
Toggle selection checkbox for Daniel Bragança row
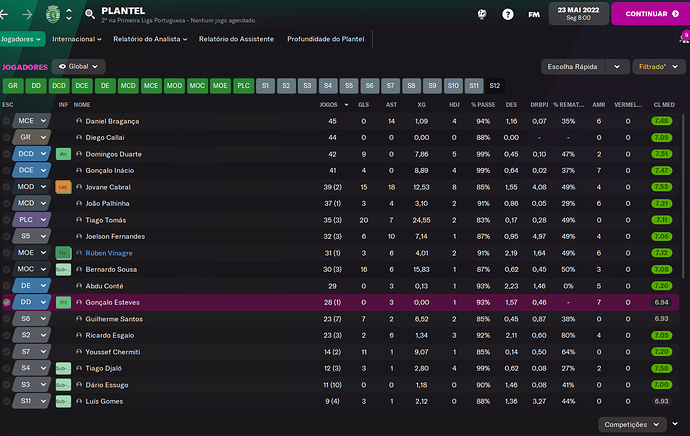coord(6,121)
